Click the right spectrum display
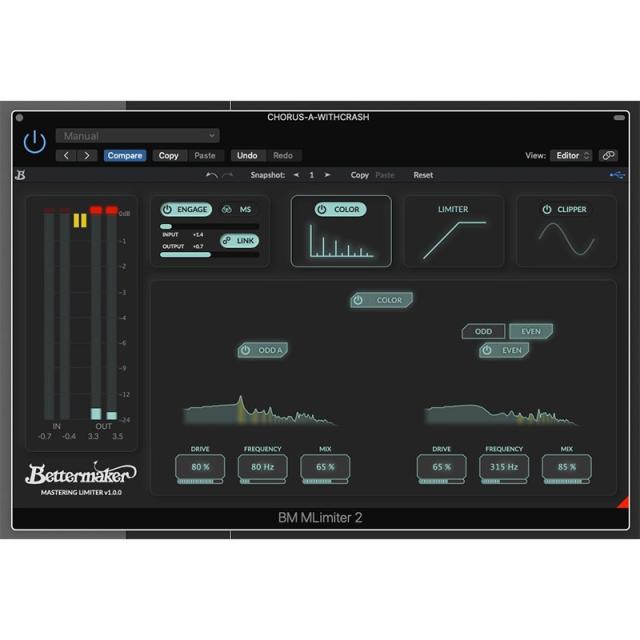This screenshot has width=640, height=640. (x=502, y=414)
